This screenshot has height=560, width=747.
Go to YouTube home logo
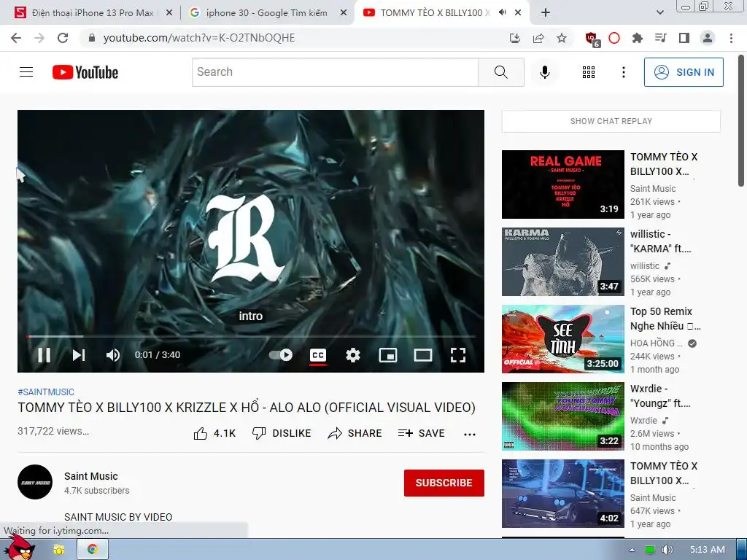coord(85,72)
